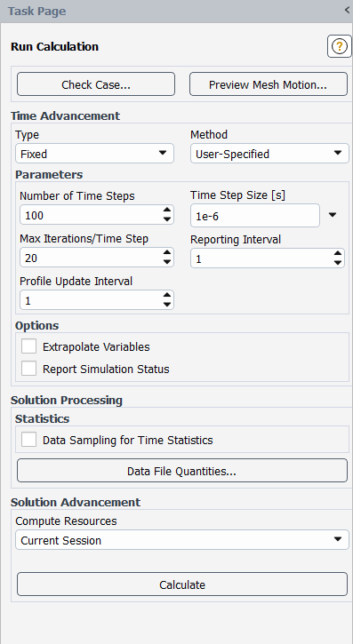Open the Time Advancement Type dropdown

[94, 154]
